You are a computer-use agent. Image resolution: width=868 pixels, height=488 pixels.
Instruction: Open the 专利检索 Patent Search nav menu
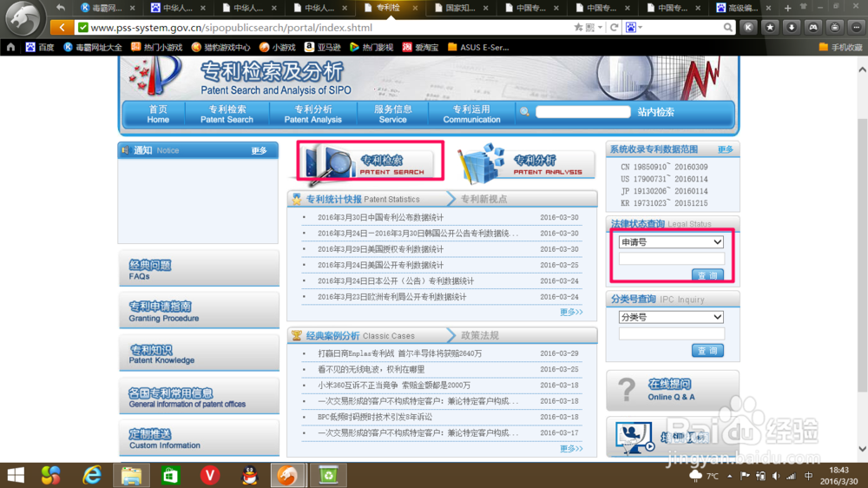pyautogui.click(x=227, y=114)
